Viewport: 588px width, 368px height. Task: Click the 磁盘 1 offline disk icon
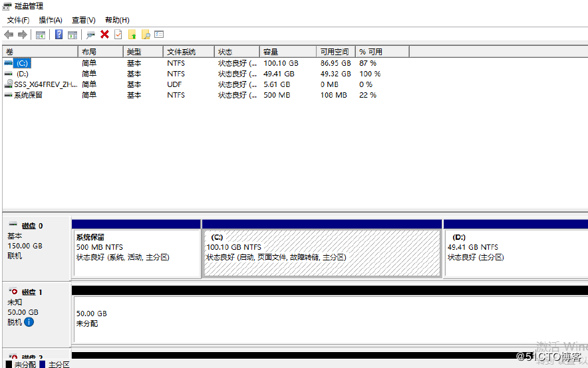[13, 291]
